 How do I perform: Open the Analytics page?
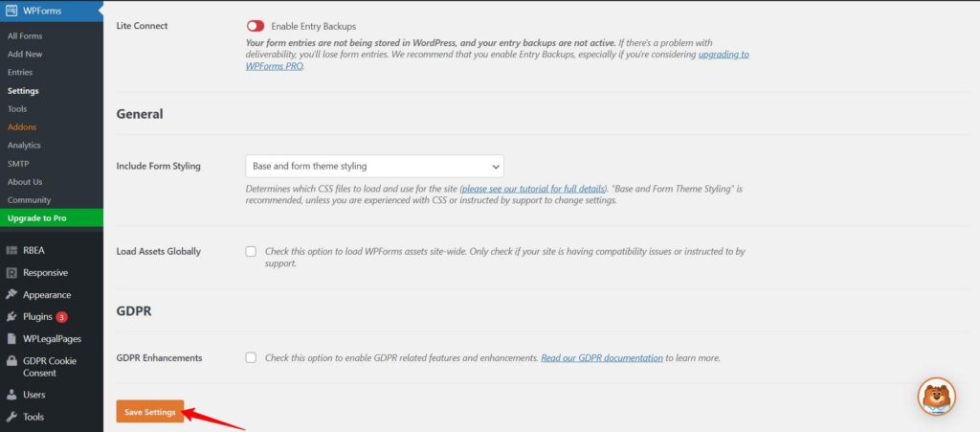click(x=24, y=145)
